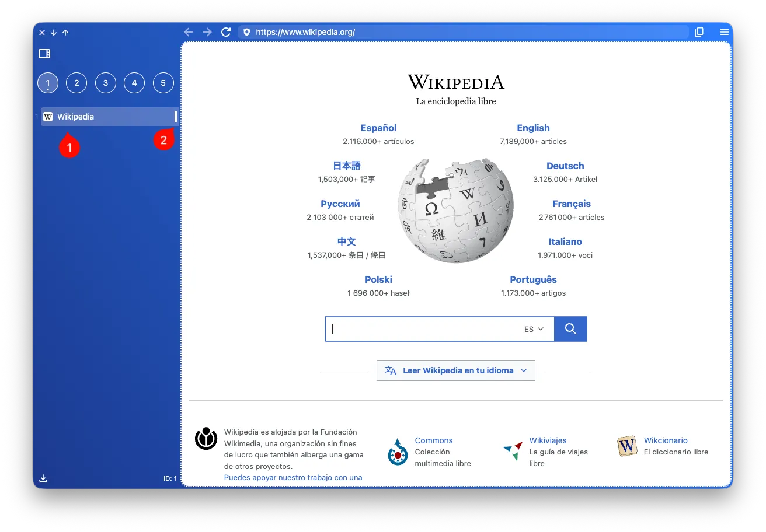
Task: Click the sidebar up arrow icon
Action: 65,33
